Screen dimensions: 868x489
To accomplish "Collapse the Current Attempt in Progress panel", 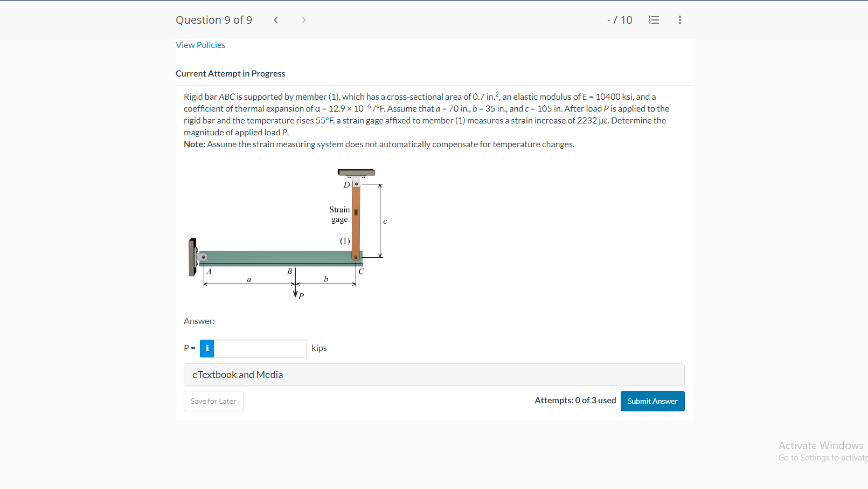I will 231,73.
